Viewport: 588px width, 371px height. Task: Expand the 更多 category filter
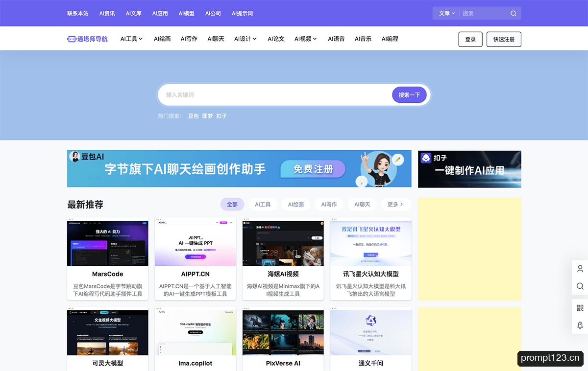pos(395,204)
